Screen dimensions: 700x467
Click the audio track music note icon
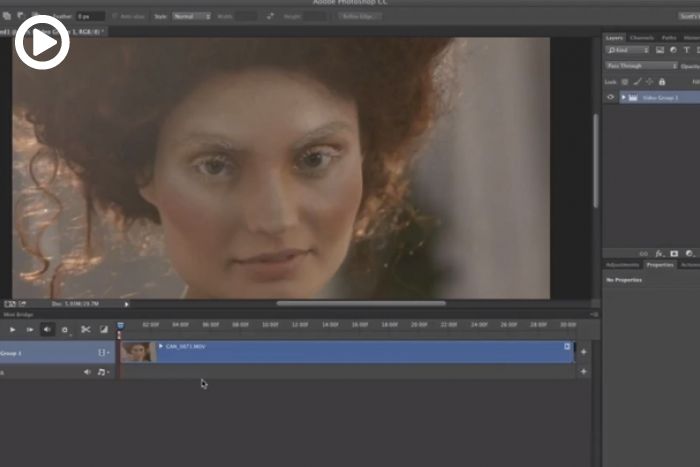[102, 372]
